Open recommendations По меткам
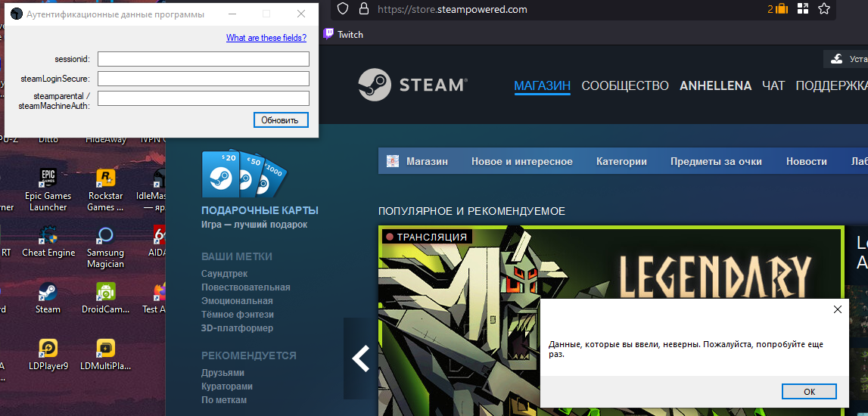The width and height of the screenshot is (868, 416). pyautogui.click(x=224, y=400)
